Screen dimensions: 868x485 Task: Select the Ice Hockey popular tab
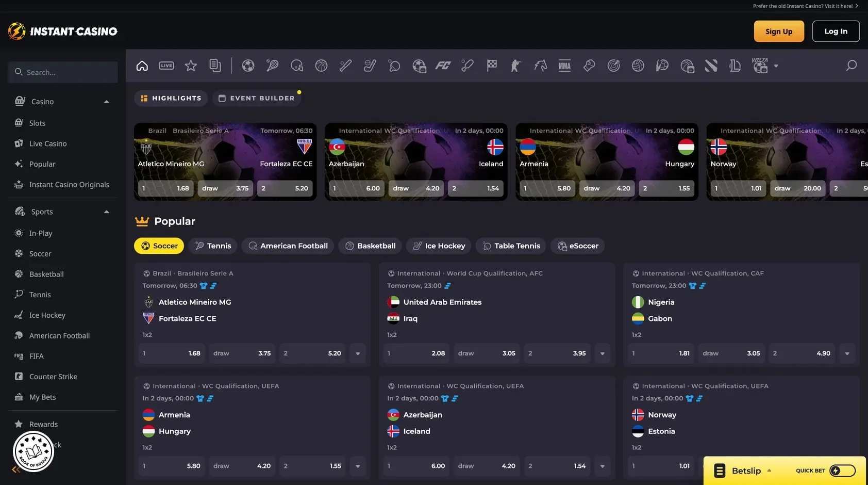click(439, 246)
